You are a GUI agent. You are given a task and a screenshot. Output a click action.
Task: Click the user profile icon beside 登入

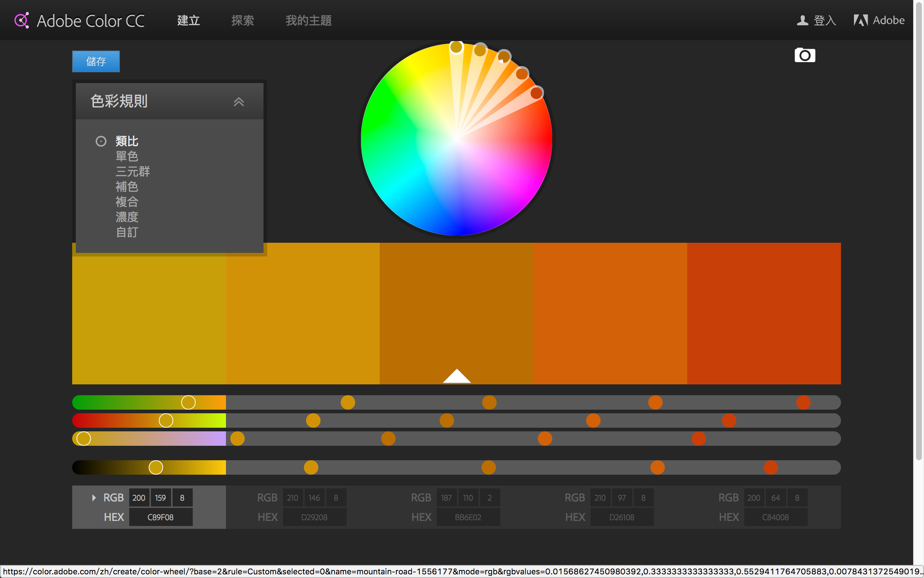[802, 20]
